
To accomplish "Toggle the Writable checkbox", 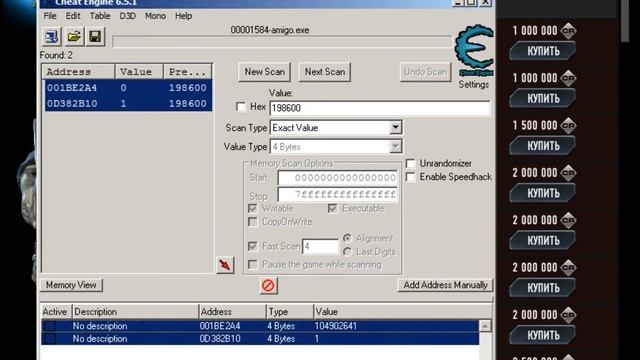I will click(x=253, y=209).
